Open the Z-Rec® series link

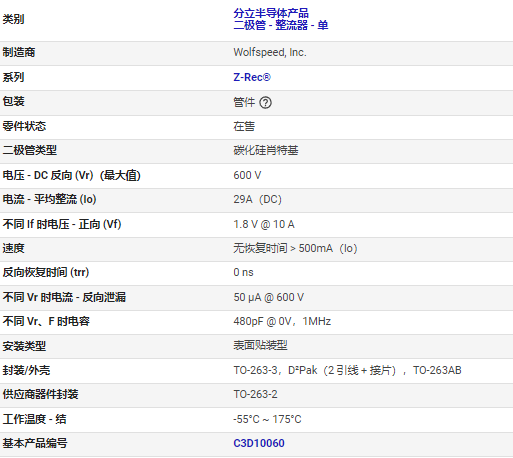pyautogui.click(x=252, y=77)
